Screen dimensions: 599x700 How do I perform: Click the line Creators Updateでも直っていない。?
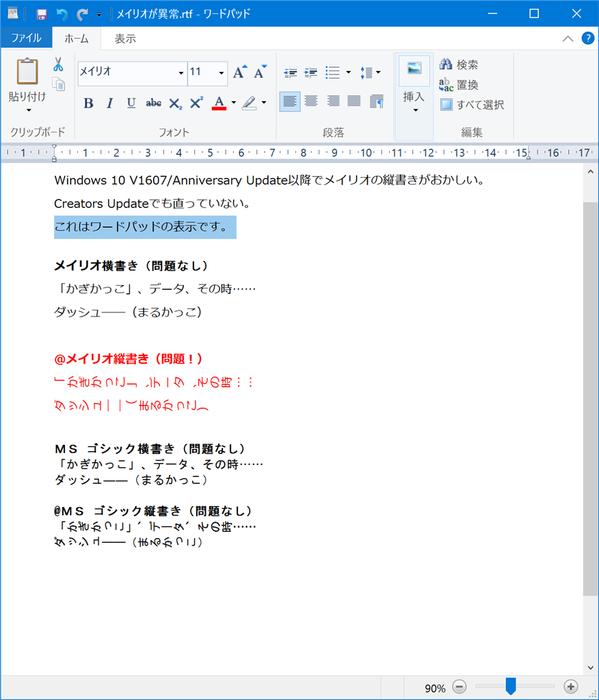[152, 204]
